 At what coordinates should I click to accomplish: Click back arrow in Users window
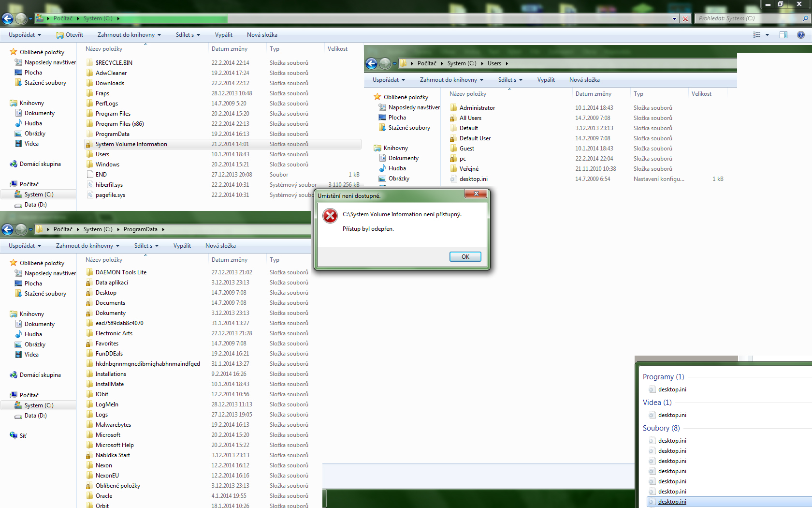tap(371, 63)
